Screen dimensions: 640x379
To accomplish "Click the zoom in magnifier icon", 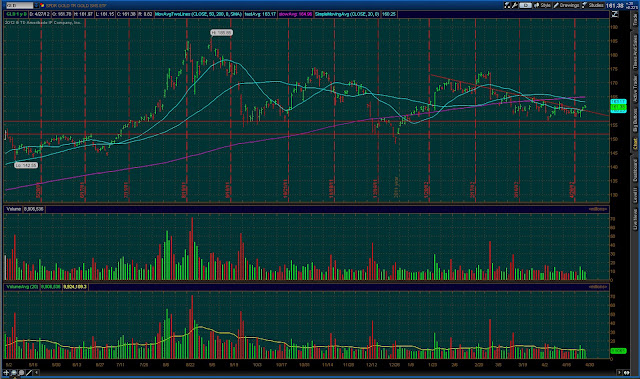I will (x=13, y=372).
